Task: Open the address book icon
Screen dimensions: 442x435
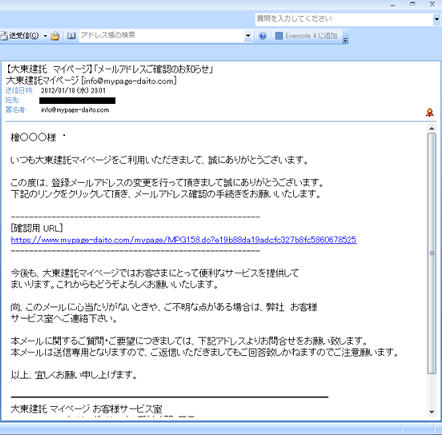Action: (71, 36)
